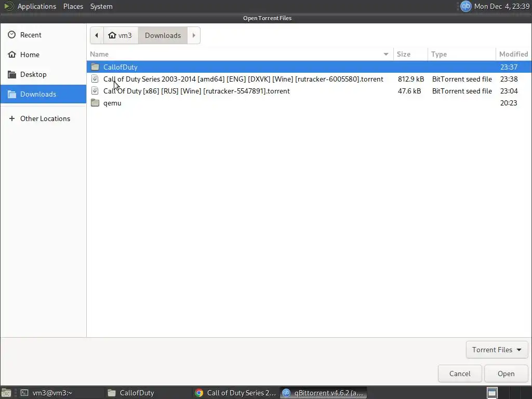Open the Places menu

(73, 6)
